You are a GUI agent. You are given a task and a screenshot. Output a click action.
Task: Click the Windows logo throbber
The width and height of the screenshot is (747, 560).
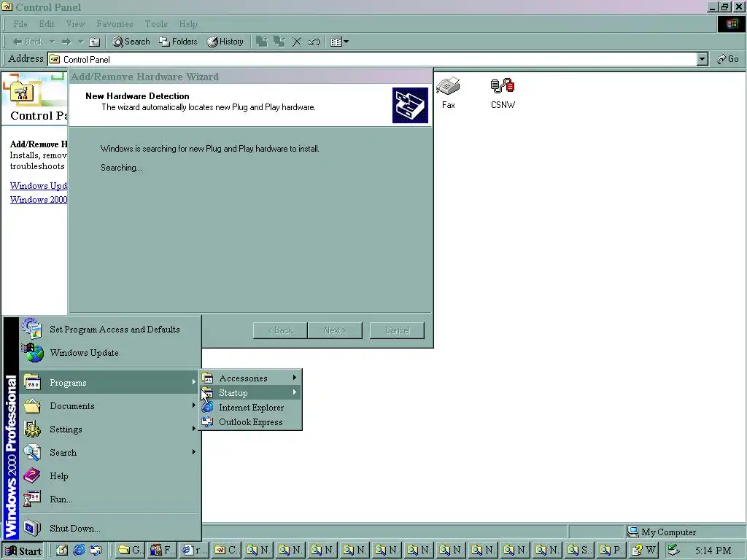click(731, 24)
